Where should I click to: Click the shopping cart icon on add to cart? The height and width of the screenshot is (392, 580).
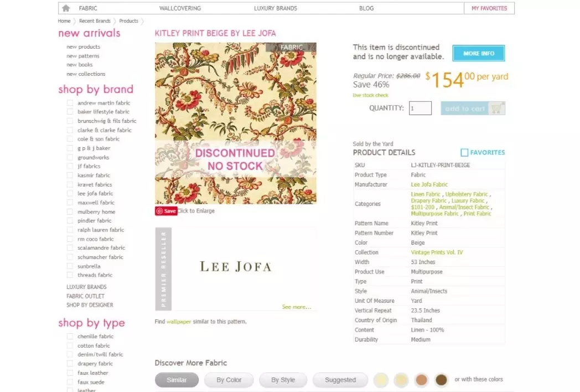(496, 109)
